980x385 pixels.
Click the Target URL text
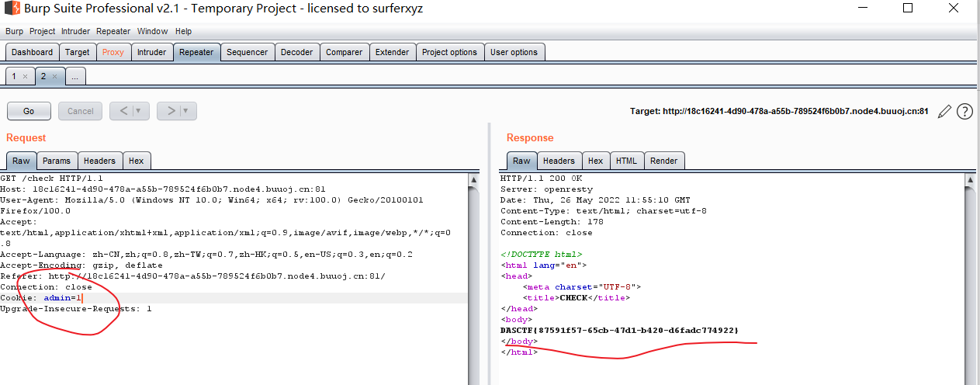point(779,111)
